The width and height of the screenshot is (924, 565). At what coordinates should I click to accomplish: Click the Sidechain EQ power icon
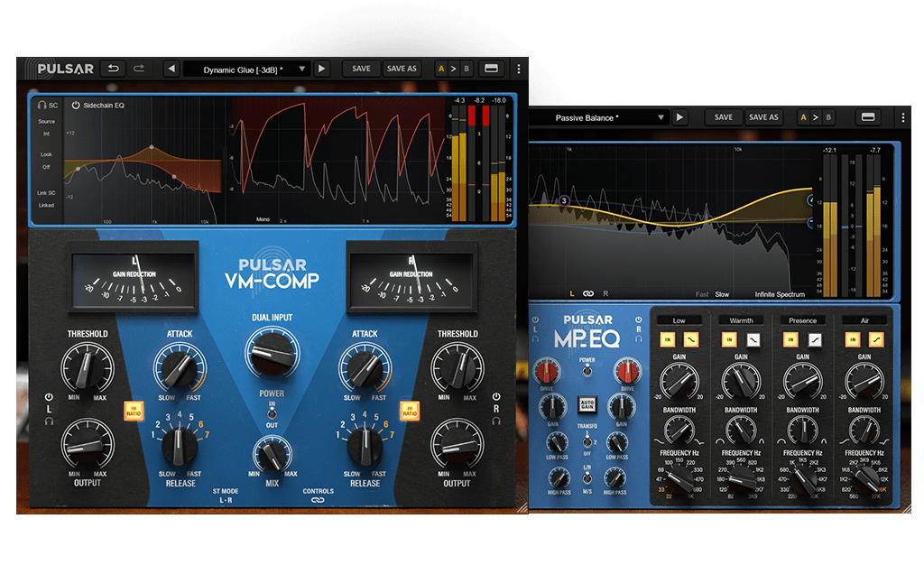point(76,106)
